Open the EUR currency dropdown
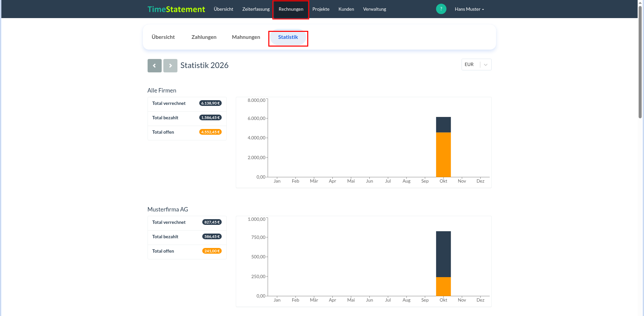 pyautogui.click(x=476, y=64)
